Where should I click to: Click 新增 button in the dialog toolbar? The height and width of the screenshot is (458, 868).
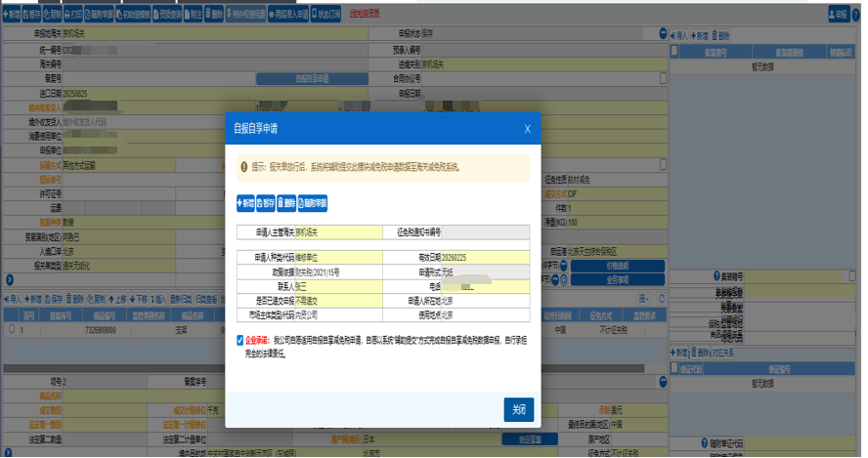point(244,203)
